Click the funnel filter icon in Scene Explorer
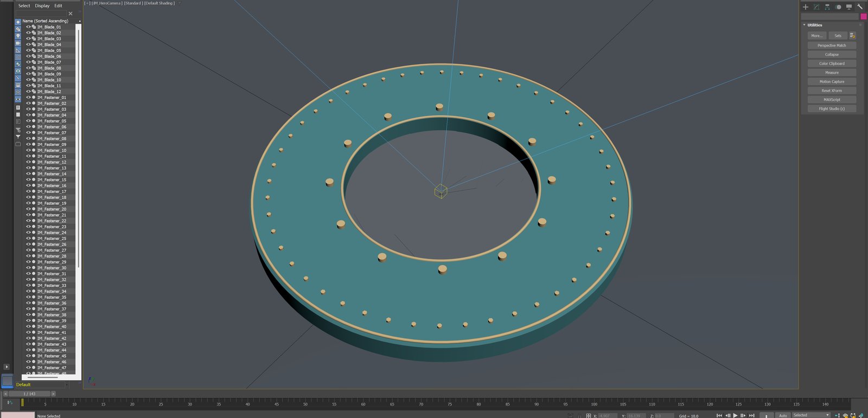Screen dimensions: 868x418 point(18,137)
